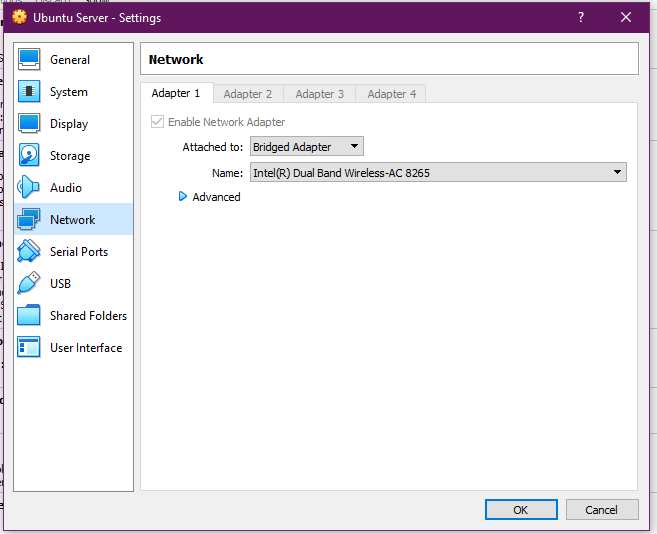
Task: Click the Cancel button
Action: coord(602,510)
